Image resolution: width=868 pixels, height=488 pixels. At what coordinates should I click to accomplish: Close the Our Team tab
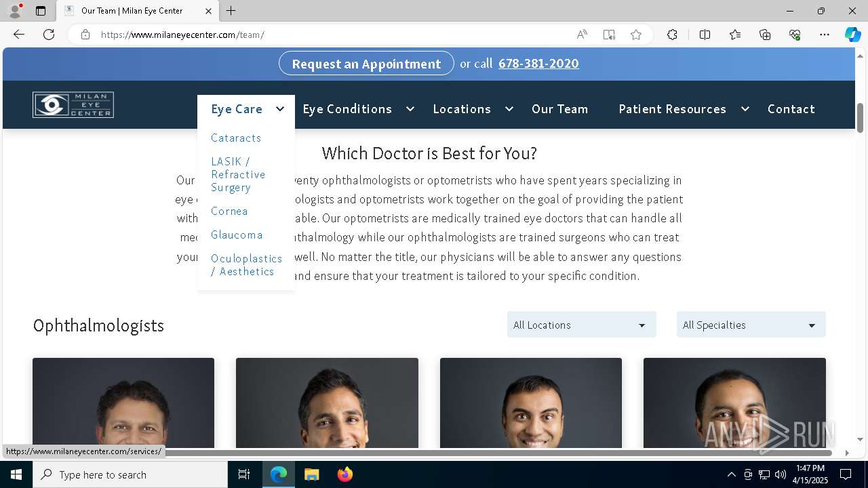(208, 11)
